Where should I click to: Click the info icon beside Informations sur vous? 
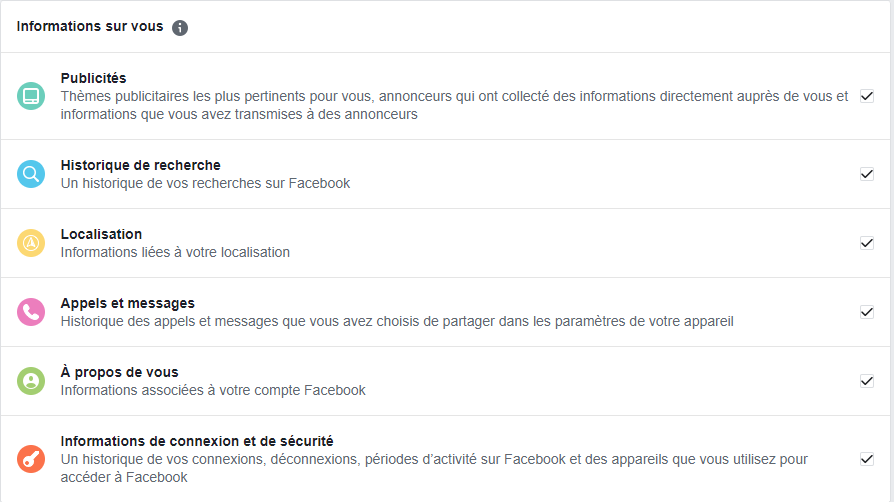point(180,28)
